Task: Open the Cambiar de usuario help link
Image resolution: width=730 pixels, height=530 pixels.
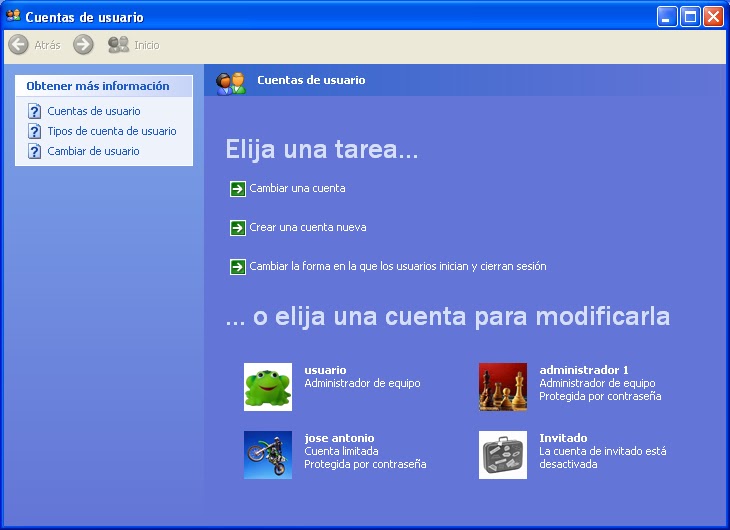Action: point(93,151)
